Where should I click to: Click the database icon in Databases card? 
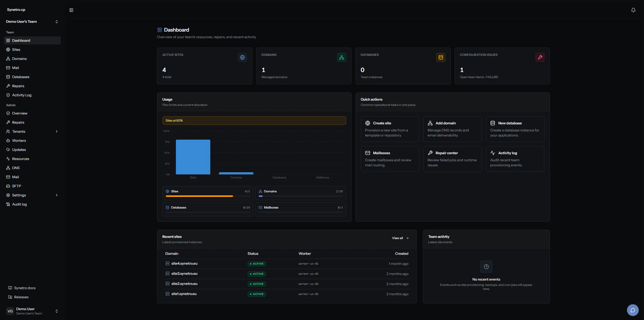coord(441,57)
